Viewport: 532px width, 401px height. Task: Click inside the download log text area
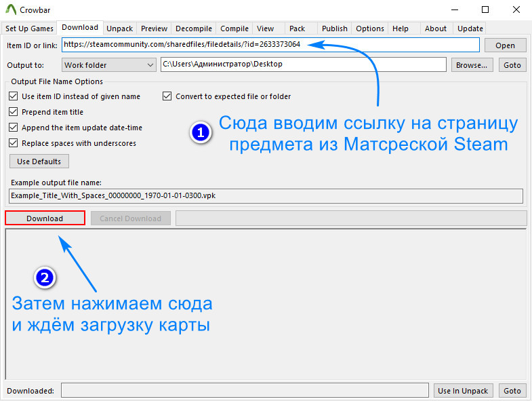266,304
